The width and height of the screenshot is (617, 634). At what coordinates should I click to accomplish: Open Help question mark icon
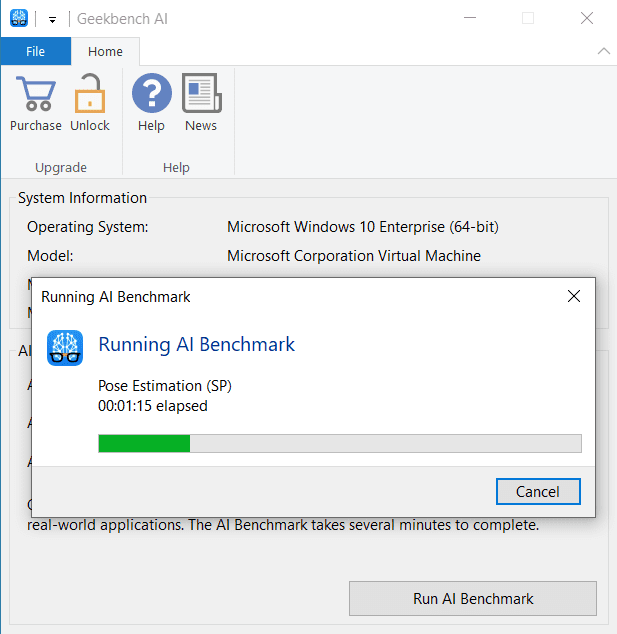coord(152,93)
